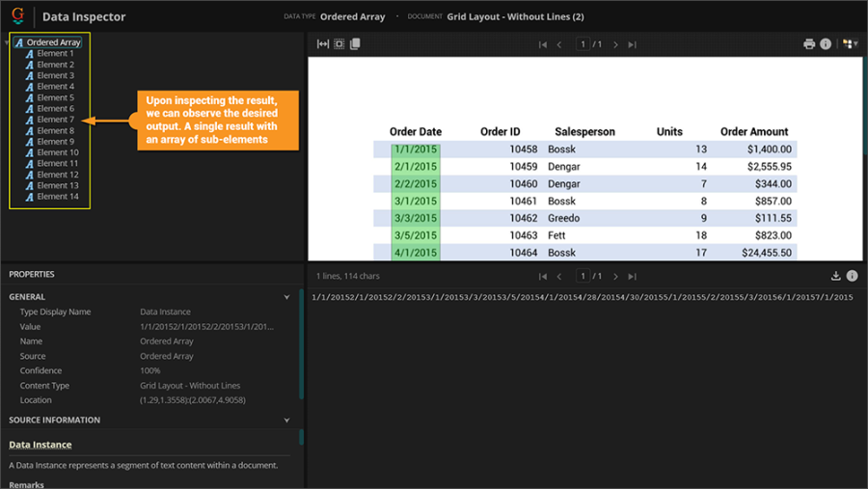Click the Data Instance heading link
868x489 pixels.
coord(41,445)
